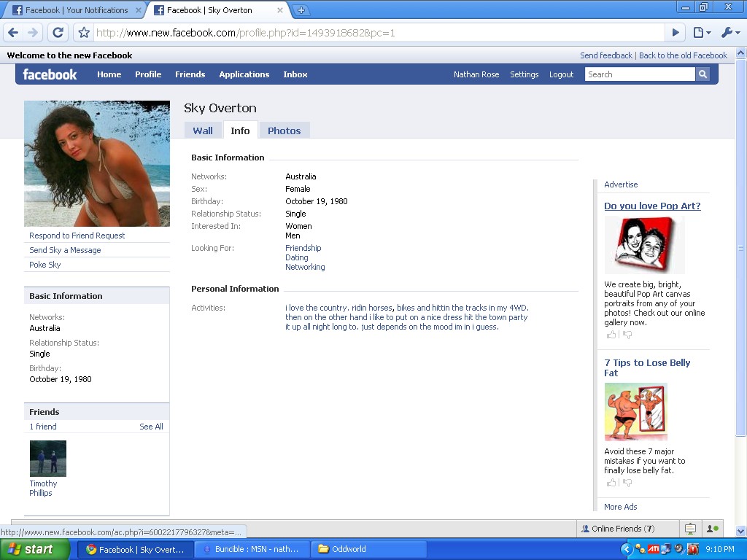Click 'Respond to Friend Request'
Screen dimensions: 747x560
(77, 236)
